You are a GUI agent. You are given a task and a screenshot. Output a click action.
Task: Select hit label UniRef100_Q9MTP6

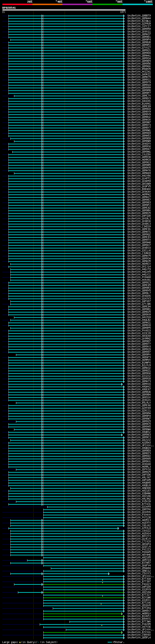(139, 510)
